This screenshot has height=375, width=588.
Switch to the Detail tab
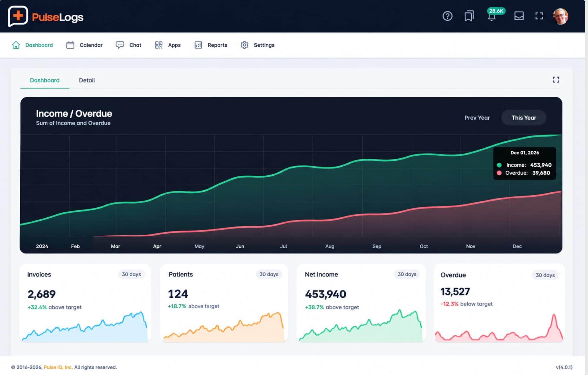pos(87,80)
